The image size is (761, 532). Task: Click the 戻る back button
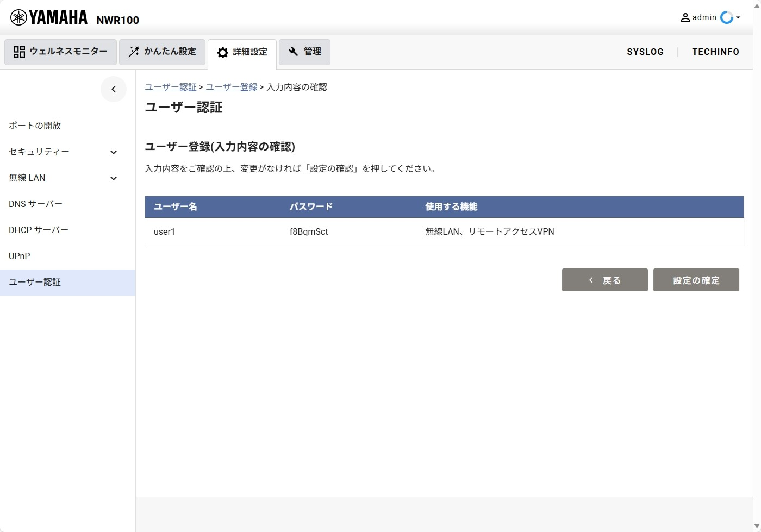coord(604,280)
